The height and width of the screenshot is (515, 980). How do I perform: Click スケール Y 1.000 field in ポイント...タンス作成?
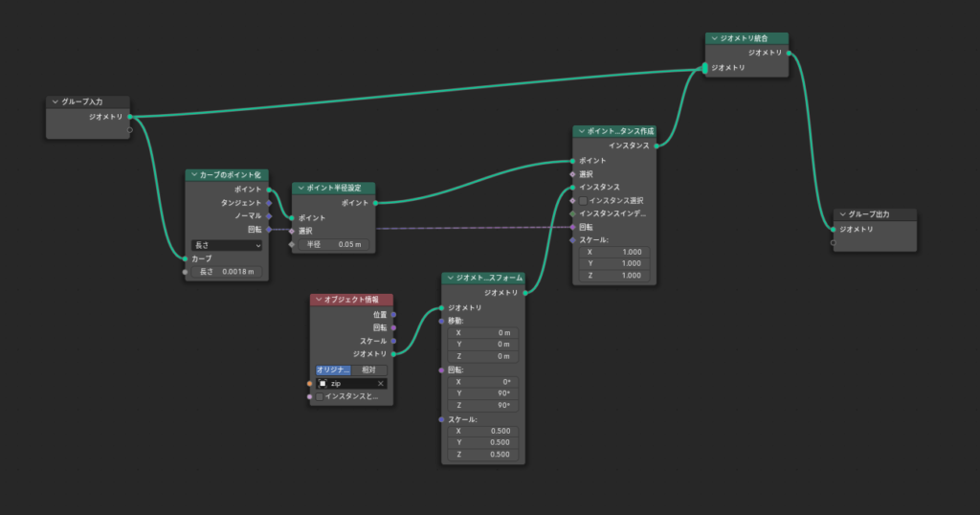coord(614,264)
